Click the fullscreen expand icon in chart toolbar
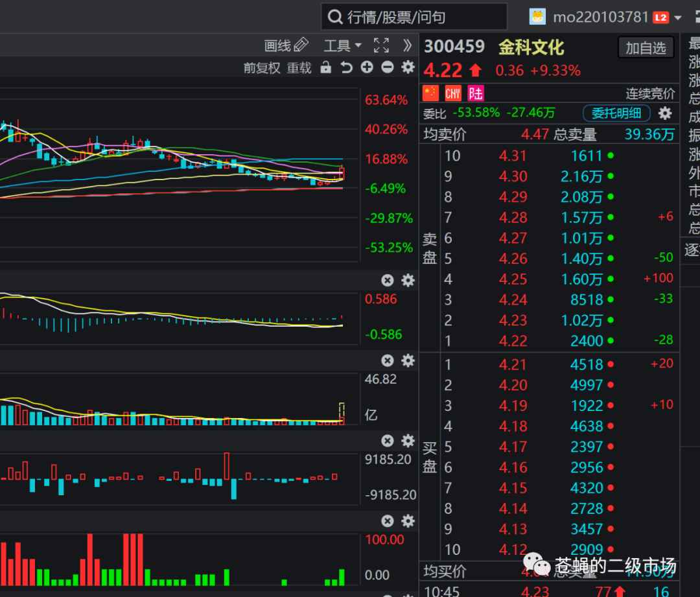This screenshot has width=700, height=597. click(x=381, y=45)
